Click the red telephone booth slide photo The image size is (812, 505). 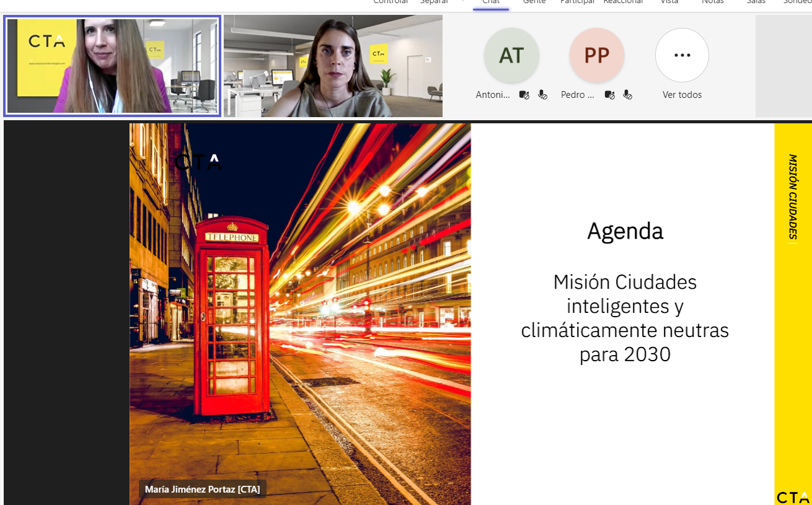(300, 314)
